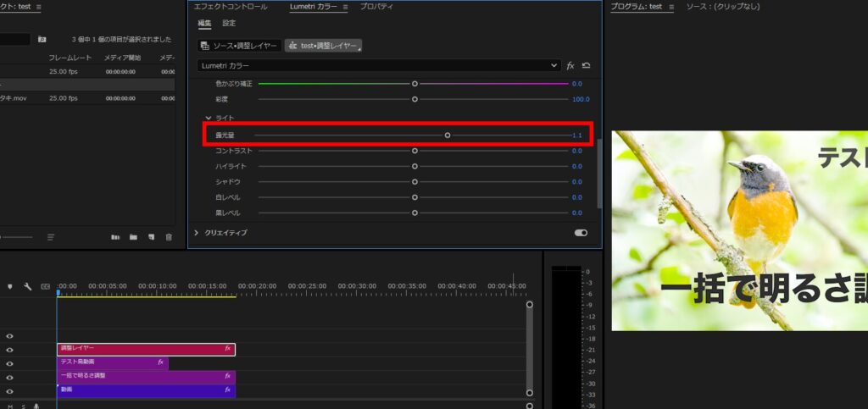Viewport: 868px width, 409px height.
Task: Select the 編集 sub-tab
Action: click(x=204, y=23)
